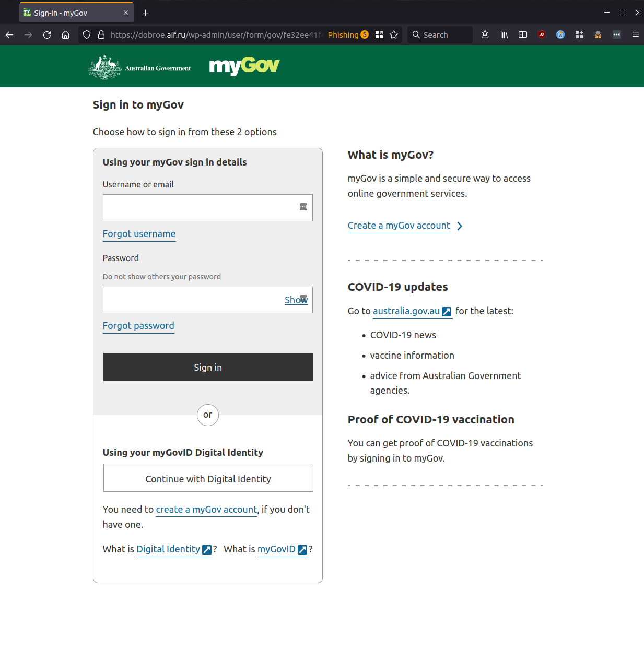644x672 pixels.
Task: Open autofill suggestions in the username field
Action: 303,207
